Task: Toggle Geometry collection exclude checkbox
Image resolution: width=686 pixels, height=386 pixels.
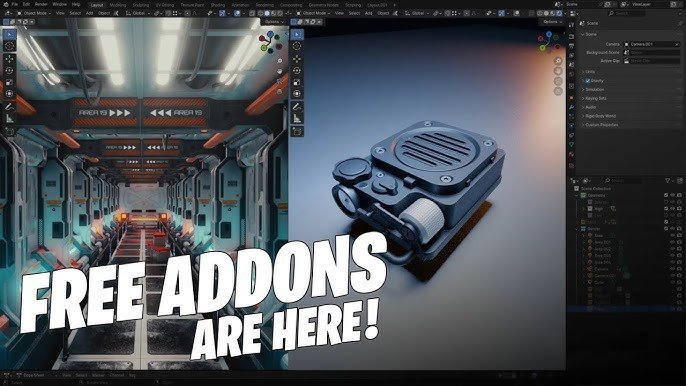Action: (666, 195)
